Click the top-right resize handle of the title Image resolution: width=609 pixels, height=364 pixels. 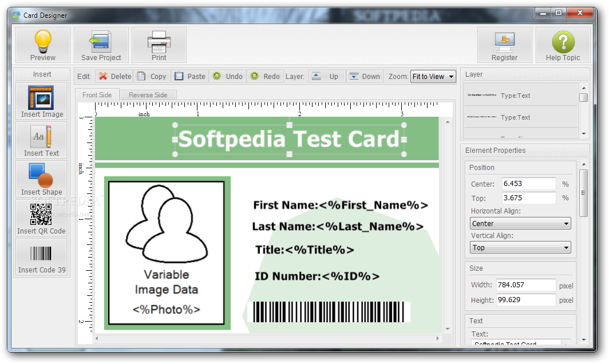click(x=404, y=125)
